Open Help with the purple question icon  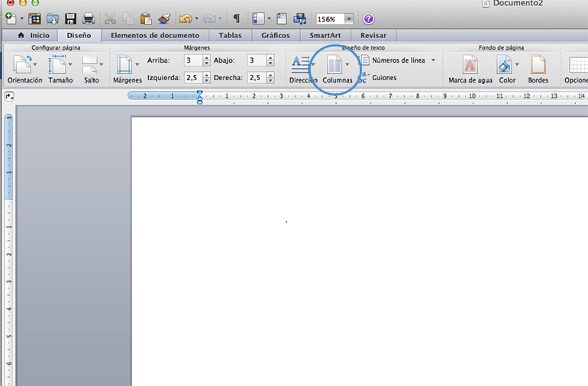369,18
